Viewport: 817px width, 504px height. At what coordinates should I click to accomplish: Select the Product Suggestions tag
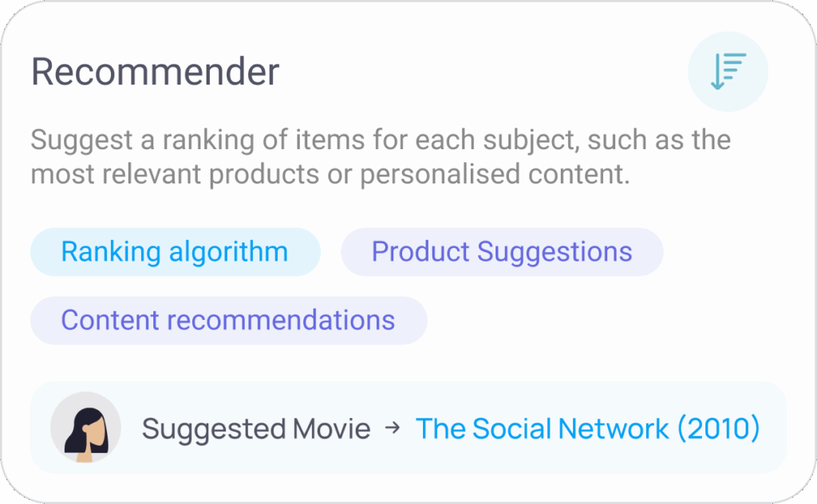click(x=502, y=252)
